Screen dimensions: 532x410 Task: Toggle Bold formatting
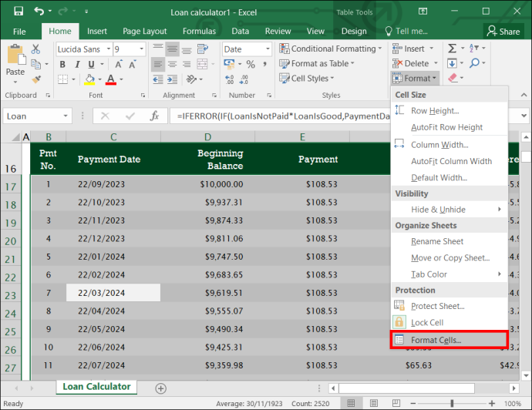tap(62, 65)
